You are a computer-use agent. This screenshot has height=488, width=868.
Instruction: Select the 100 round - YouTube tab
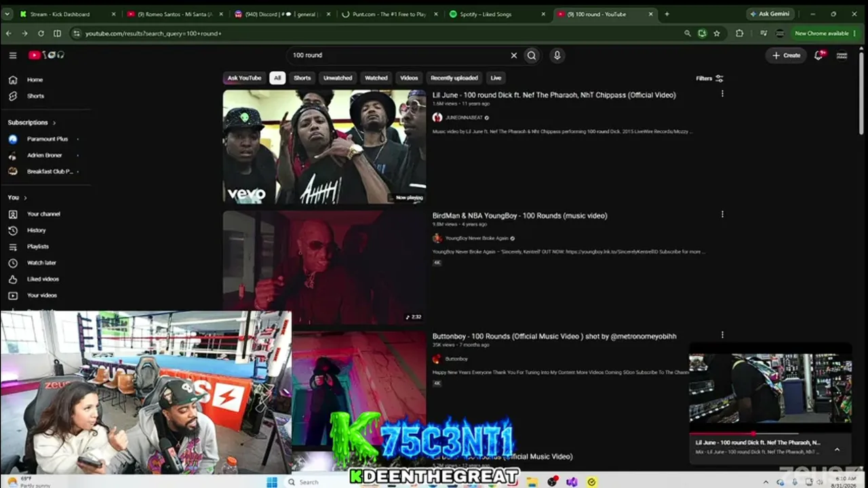(x=605, y=14)
